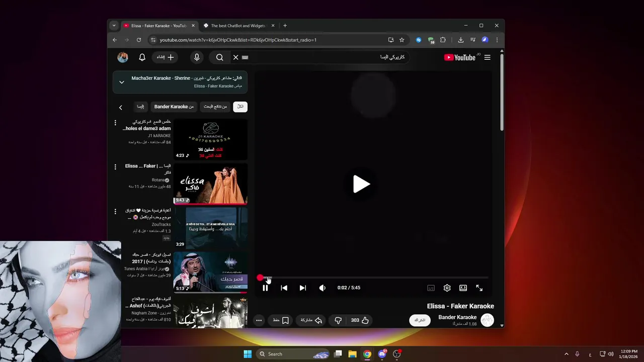Screen dimensions: 644x362
Task: Switch to The best ChatBot and Widgets tab
Action: tap(239, 26)
